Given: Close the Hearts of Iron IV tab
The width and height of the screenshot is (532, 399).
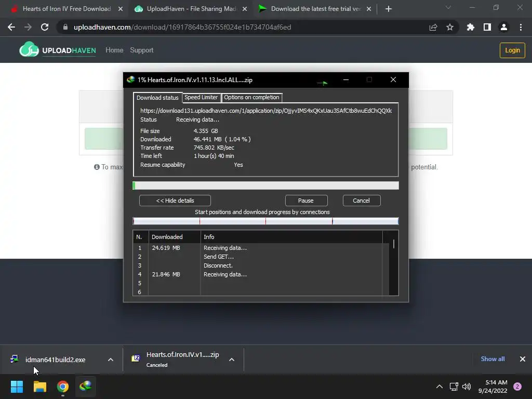Looking at the screenshot, I should [x=121, y=9].
